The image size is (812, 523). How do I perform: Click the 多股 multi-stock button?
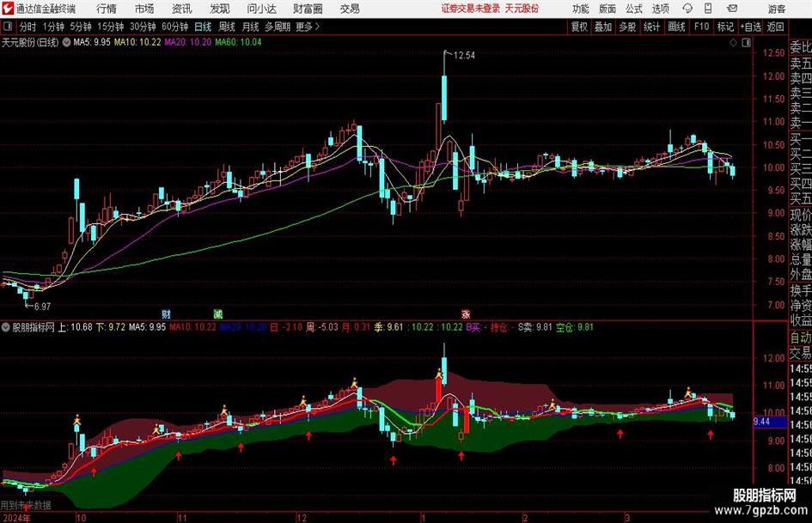click(x=627, y=27)
